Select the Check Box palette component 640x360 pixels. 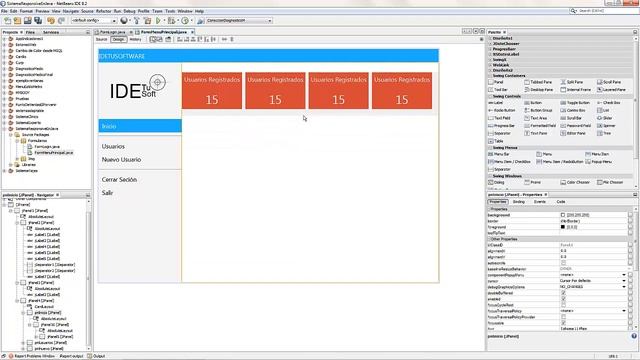pos(609,103)
